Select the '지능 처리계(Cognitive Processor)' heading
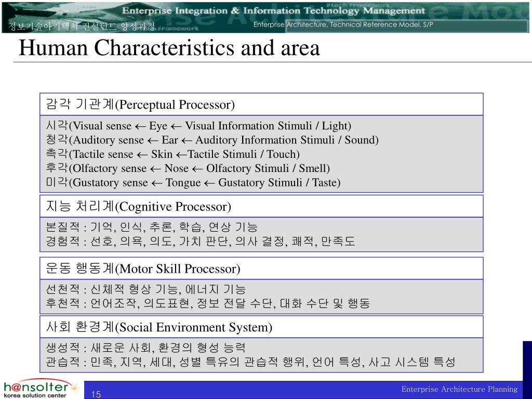This screenshot has width=532, height=399. pos(138,206)
